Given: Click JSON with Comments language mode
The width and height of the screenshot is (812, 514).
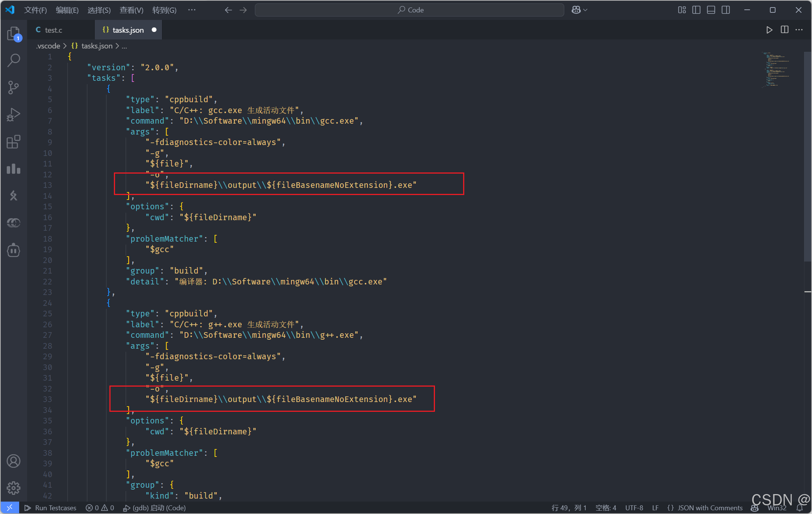Looking at the screenshot, I should pyautogui.click(x=710, y=508).
